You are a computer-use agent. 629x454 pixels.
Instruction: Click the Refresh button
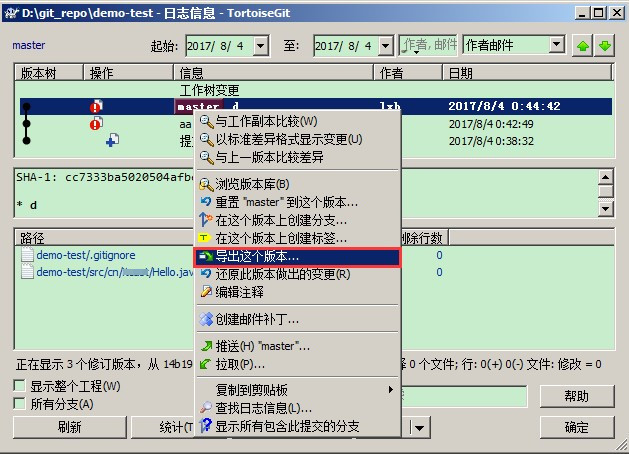click(x=70, y=427)
